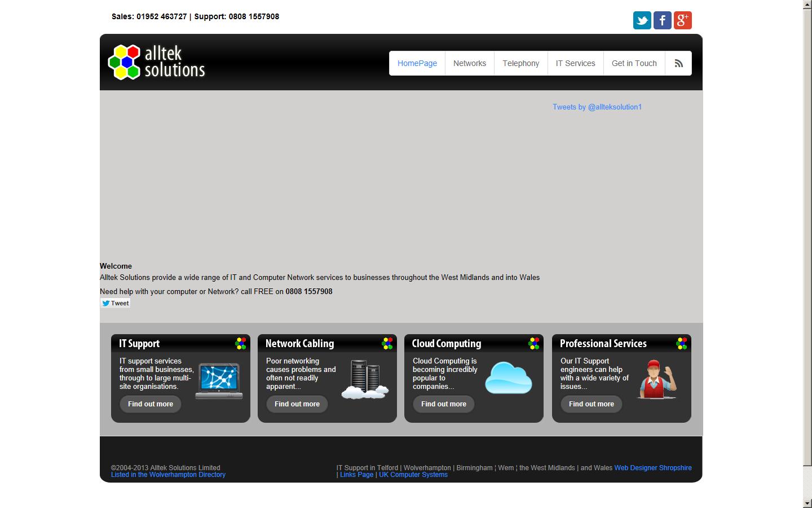812x508 pixels.
Task: Open Listed in the Wolverhampton Directory link
Action: [x=168, y=475]
